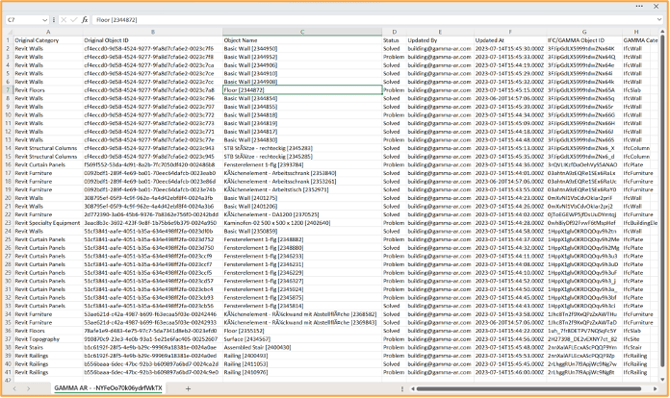The image size is (670, 398).
Task: Click the cell 'Railing [2400493]'
Action: pyautogui.click(x=302, y=356)
